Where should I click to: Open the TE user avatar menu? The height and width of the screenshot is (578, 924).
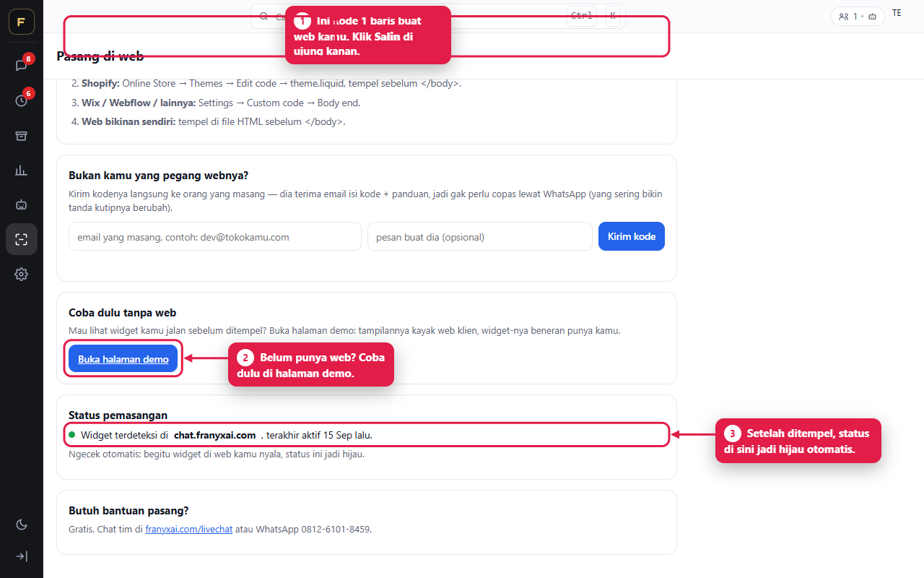click(x=897, y=13)
